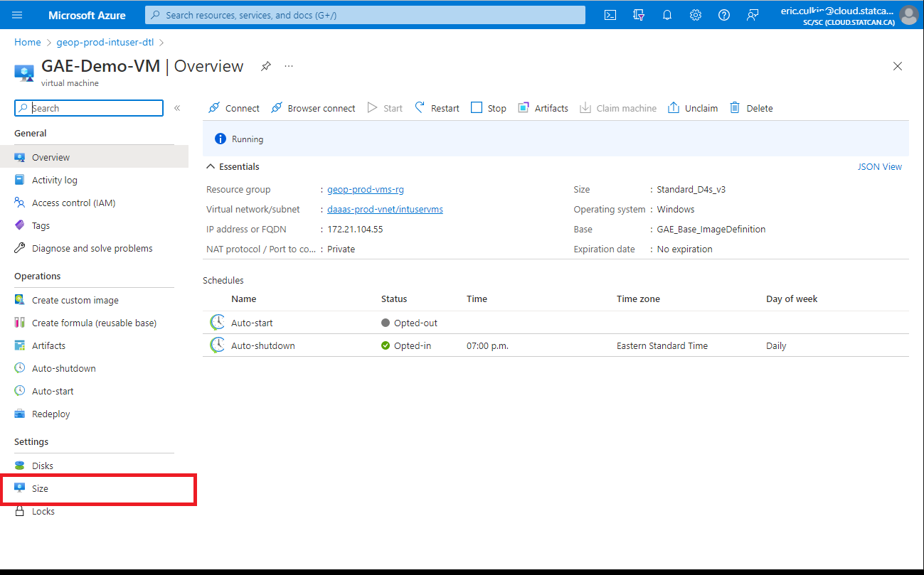Viewport: 924px width, 575px height.
Task: Open Create formula (reusable base)
Action: (x=94, y=323)
